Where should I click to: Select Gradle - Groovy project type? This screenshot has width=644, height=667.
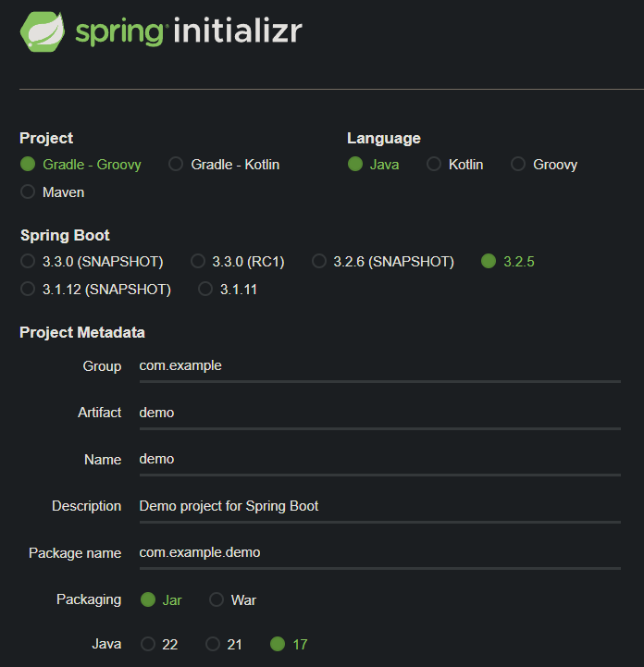[28, 165]
